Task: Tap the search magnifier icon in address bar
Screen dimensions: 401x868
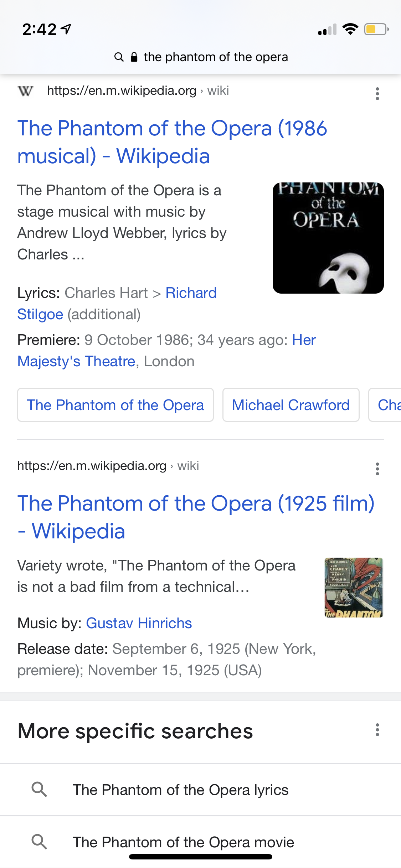Action: point(119,57)
